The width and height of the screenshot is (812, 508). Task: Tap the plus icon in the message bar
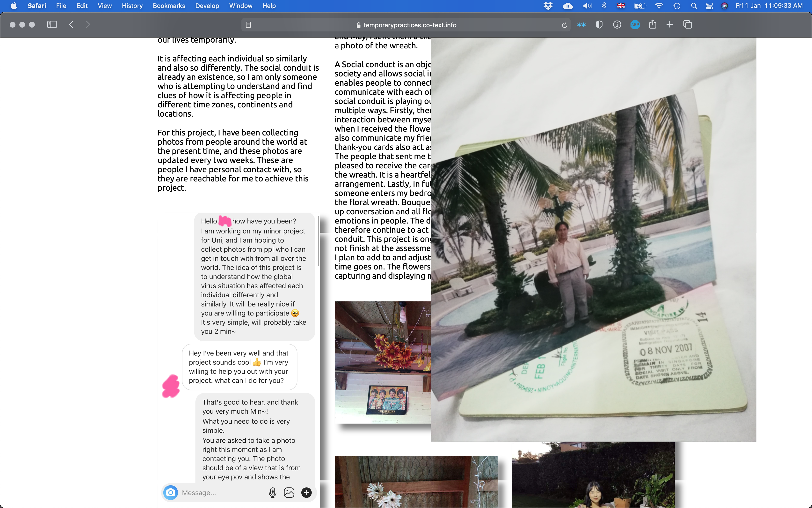[x=306, y=493]
